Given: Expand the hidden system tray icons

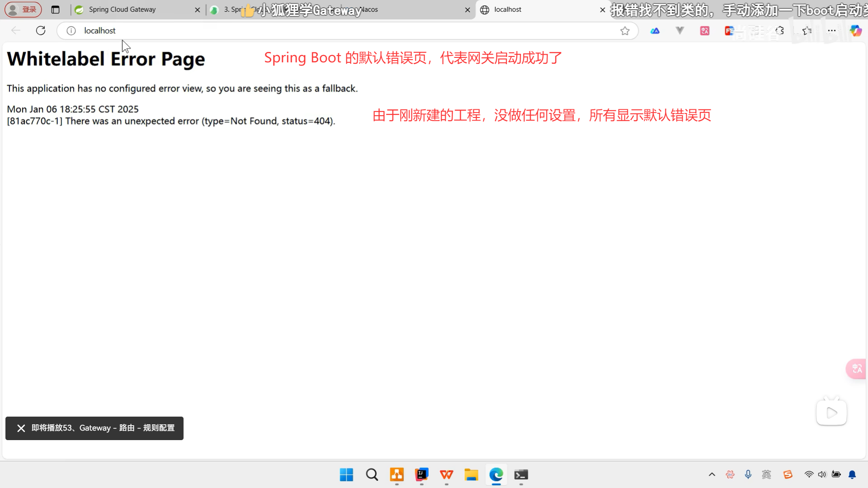Looking at the screenshot, I should (x=712, y=474).
